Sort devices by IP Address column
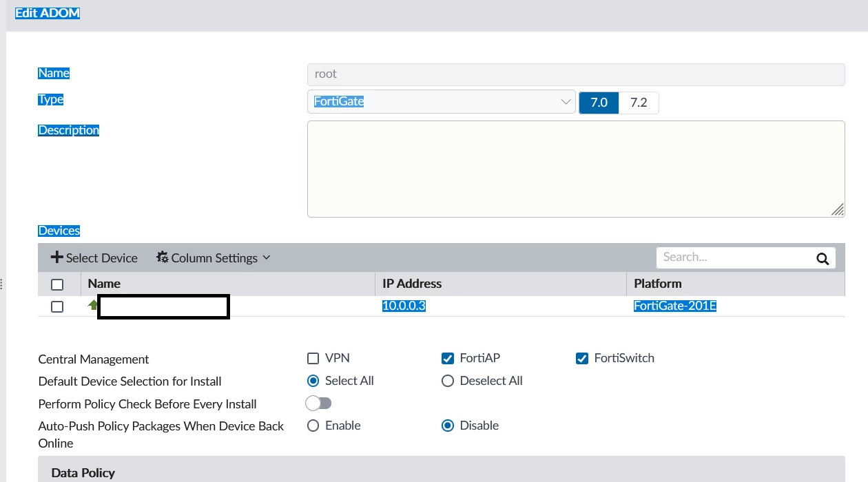 pos(412,284)
